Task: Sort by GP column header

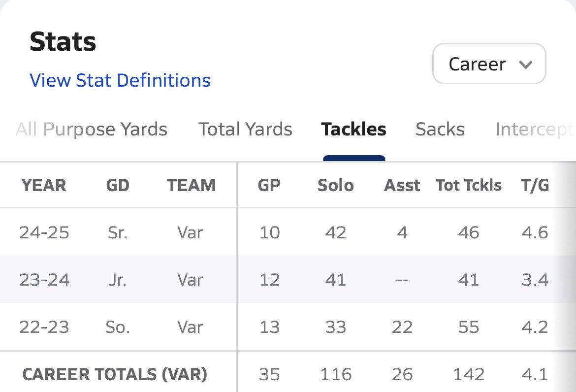Action: 269,185
